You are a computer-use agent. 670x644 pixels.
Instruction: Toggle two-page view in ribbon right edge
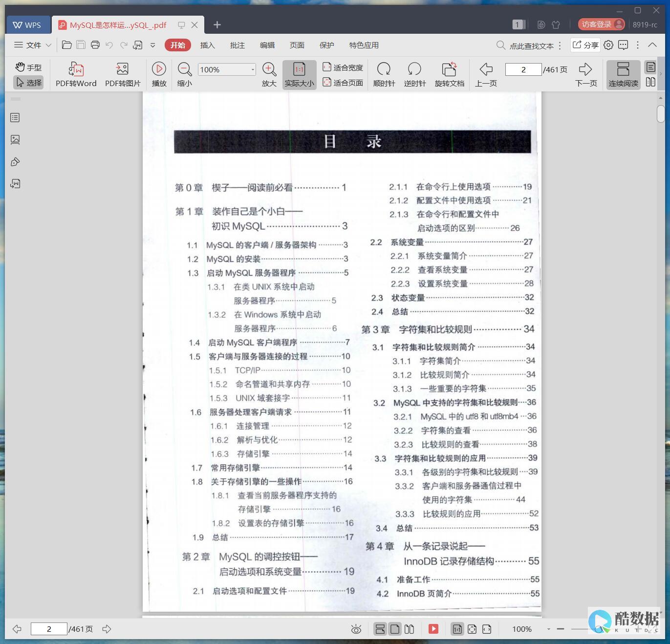point(650,82)
